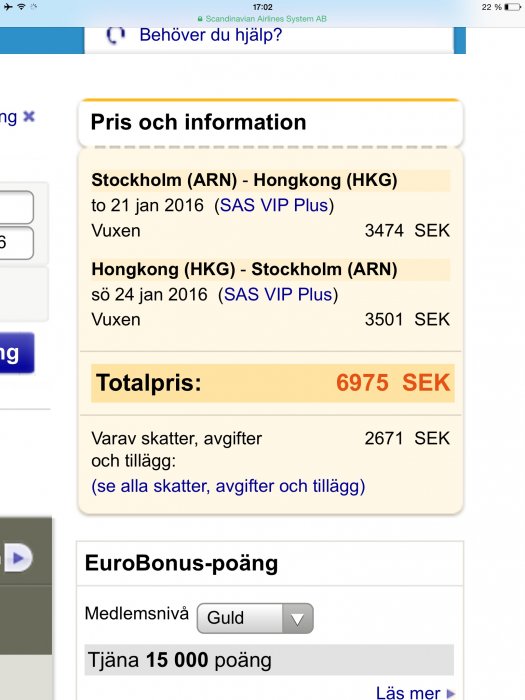Tap the Scandinavian Airlines System AB address bar
The image size is (525, 700).
click(x=262, y=19)
